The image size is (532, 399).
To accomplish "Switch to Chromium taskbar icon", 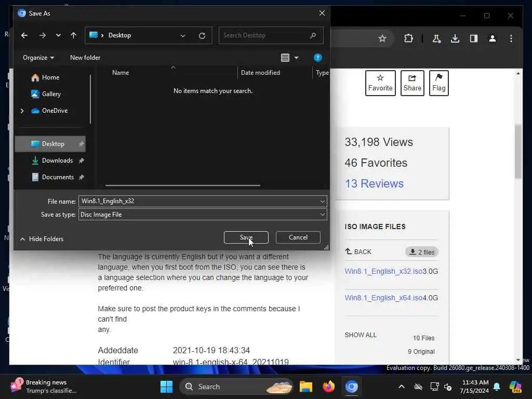I will coord(352,387).
